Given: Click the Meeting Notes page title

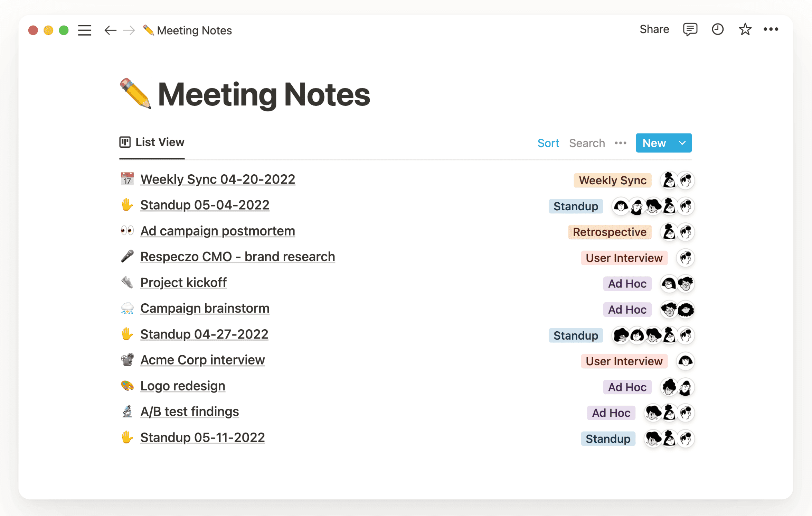Looking at the screenshot, I should [x=264, y=94].
